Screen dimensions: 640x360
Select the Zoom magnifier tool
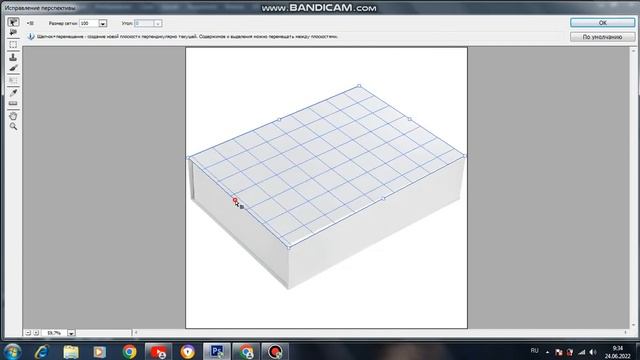[x=13, y=127]
